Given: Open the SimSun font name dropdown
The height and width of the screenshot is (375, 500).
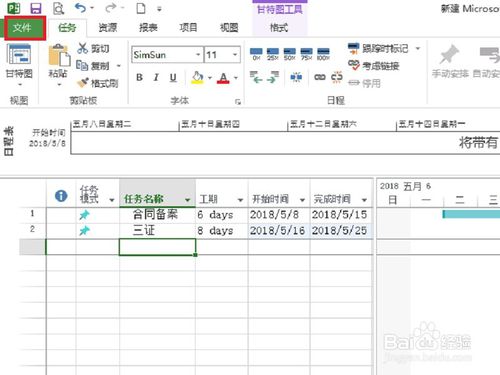Looking at the screenshot, I should tap(198, 55).
